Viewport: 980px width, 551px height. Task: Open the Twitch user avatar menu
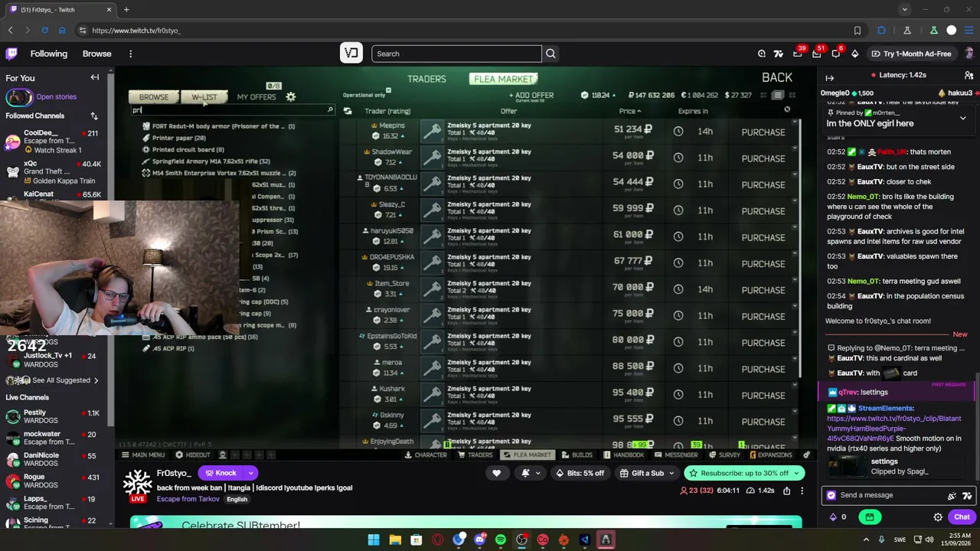pos(969,54)
